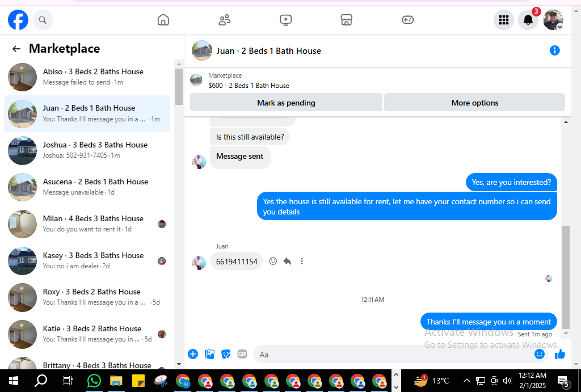This screenshot has width=581, height=392.
Task: Click the Mark as pending button
Action: click(x=286, y=103)
